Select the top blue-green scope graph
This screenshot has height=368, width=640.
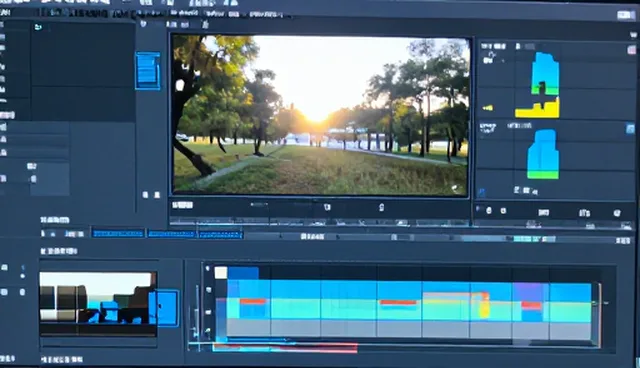(x=545, y=74)
